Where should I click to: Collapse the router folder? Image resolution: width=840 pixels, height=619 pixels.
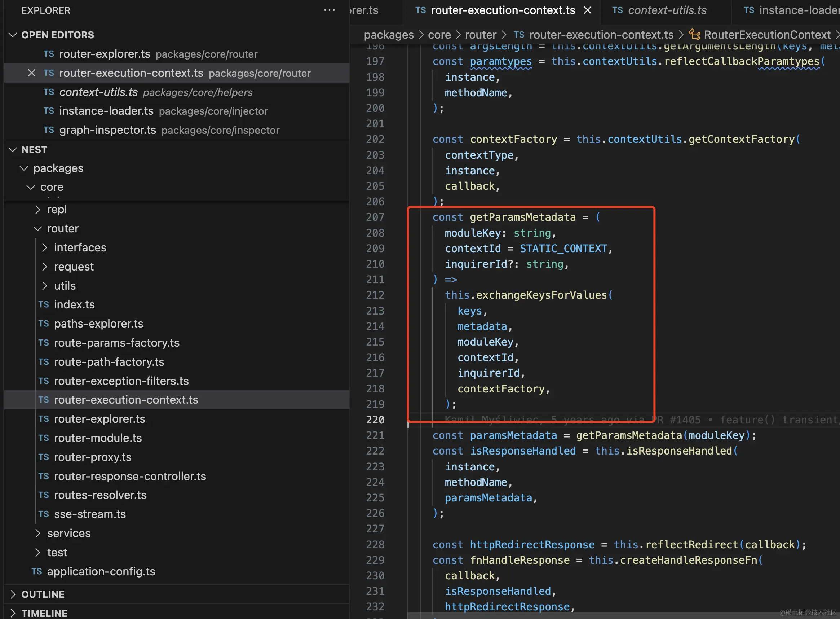coord(38,229)
